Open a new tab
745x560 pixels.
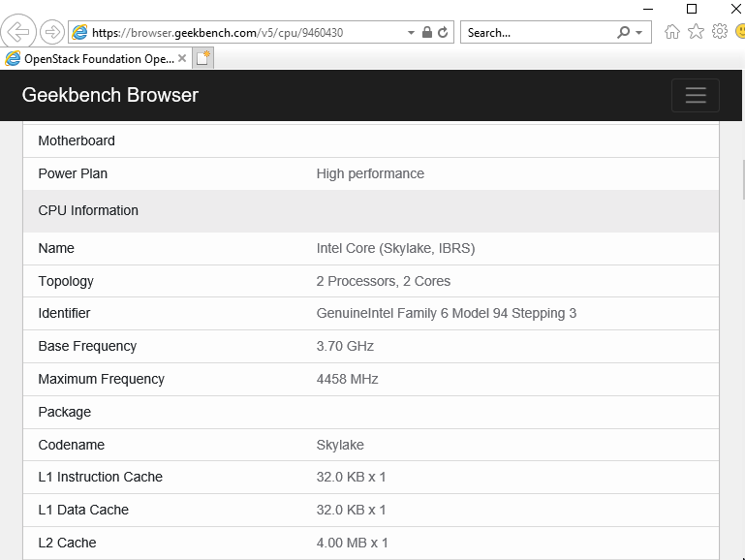coord(202,58)
